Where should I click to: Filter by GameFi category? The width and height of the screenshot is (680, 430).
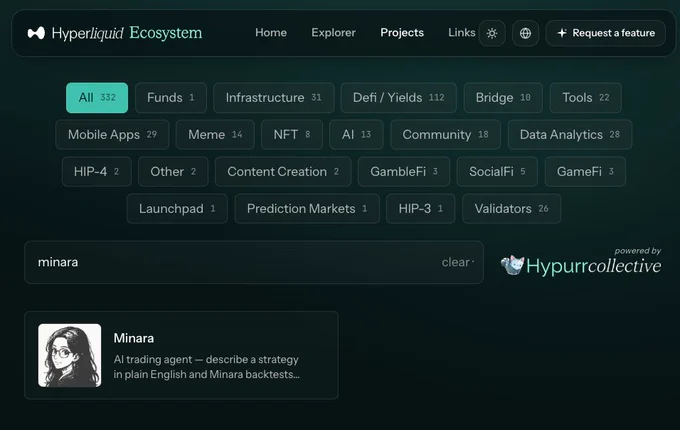[x=585, y=172]
